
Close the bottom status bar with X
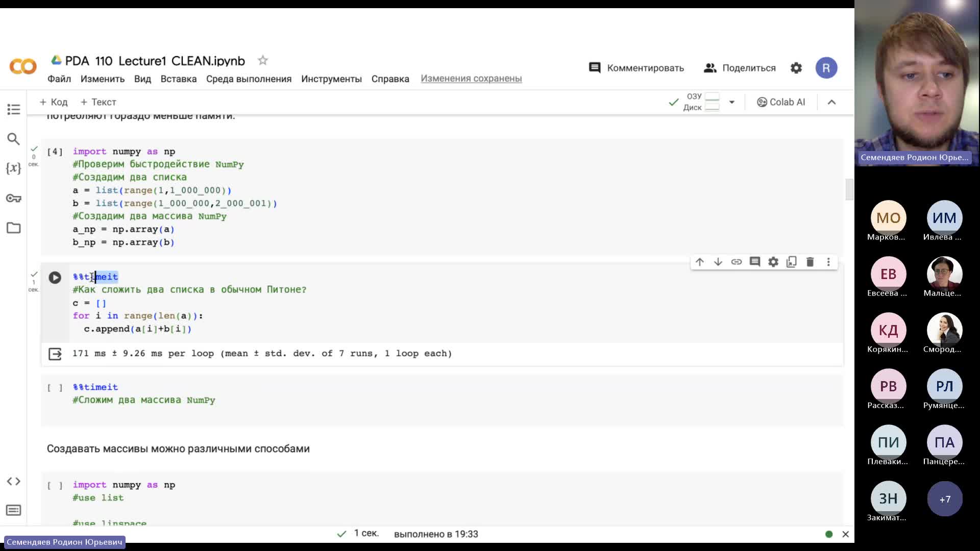[846, 534]
